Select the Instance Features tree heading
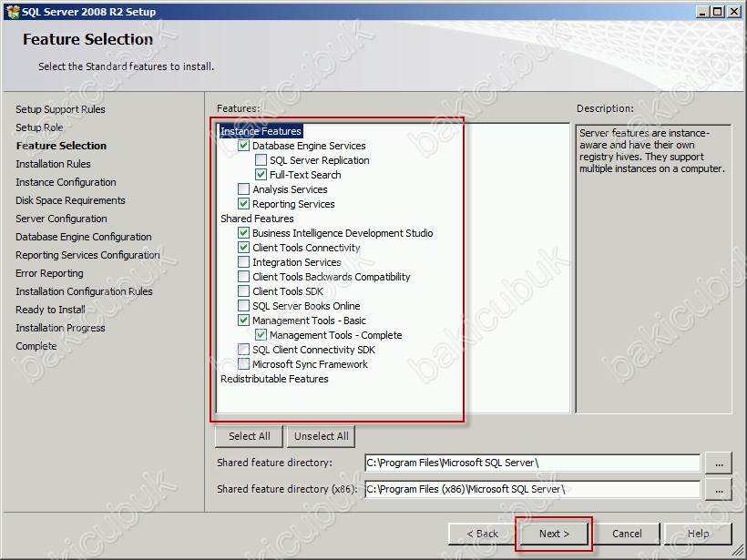The width and height of the screenshot is (747, 560). click(261, 131)
